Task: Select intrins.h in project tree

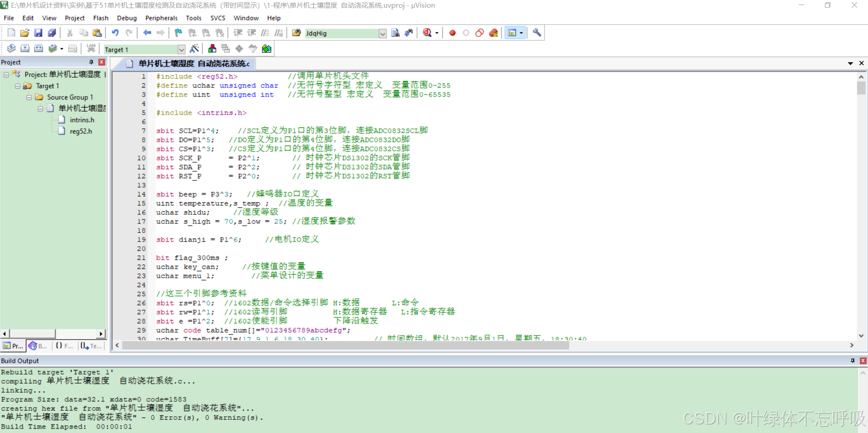Action: click(82, 120)
